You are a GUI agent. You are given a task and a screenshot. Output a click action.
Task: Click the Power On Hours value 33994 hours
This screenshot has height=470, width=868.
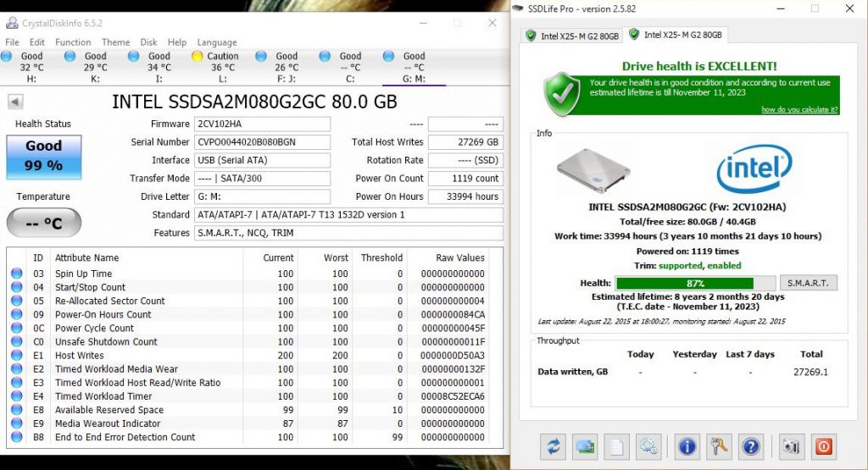(465, 196)
